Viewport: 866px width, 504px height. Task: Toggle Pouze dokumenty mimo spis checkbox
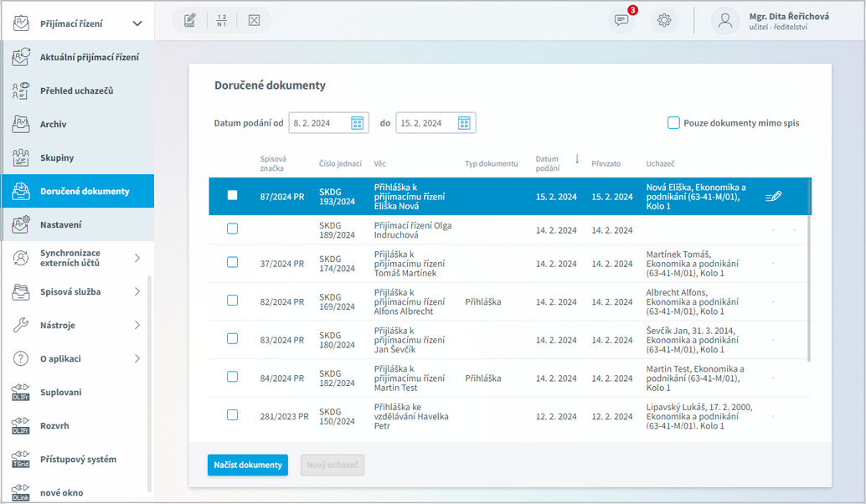673,122
